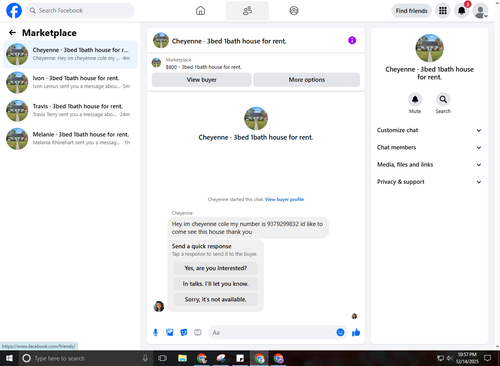Click the Cheyenne message bubble text
This screenshot has width=500, height=366.
coord(247,228)
